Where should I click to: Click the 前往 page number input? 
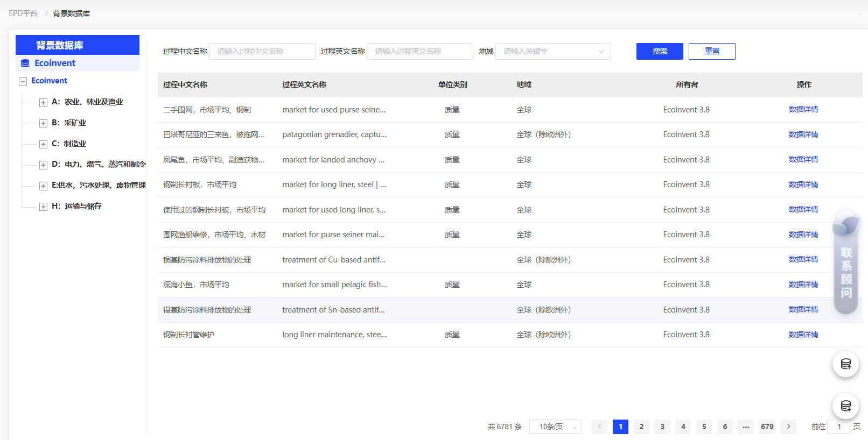(839, 427)
